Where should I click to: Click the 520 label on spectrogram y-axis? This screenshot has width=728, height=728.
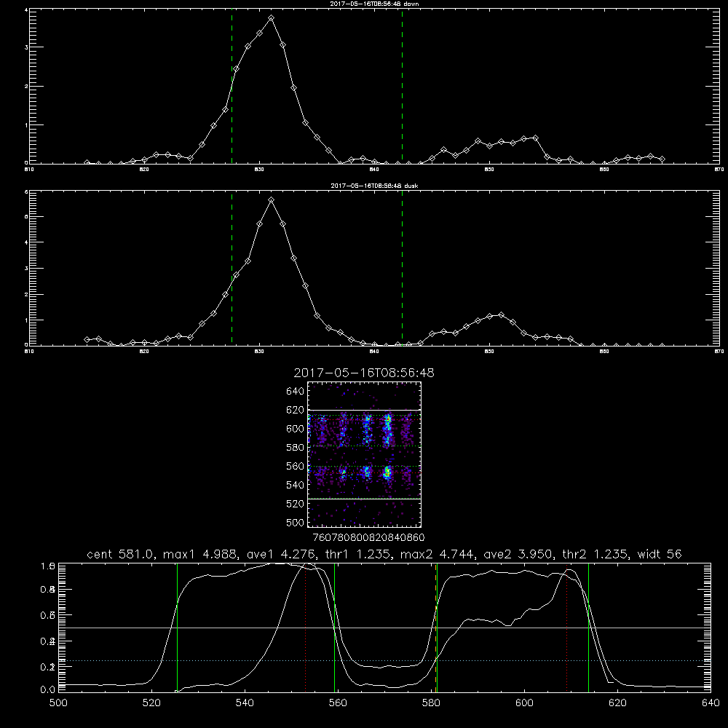296,504
